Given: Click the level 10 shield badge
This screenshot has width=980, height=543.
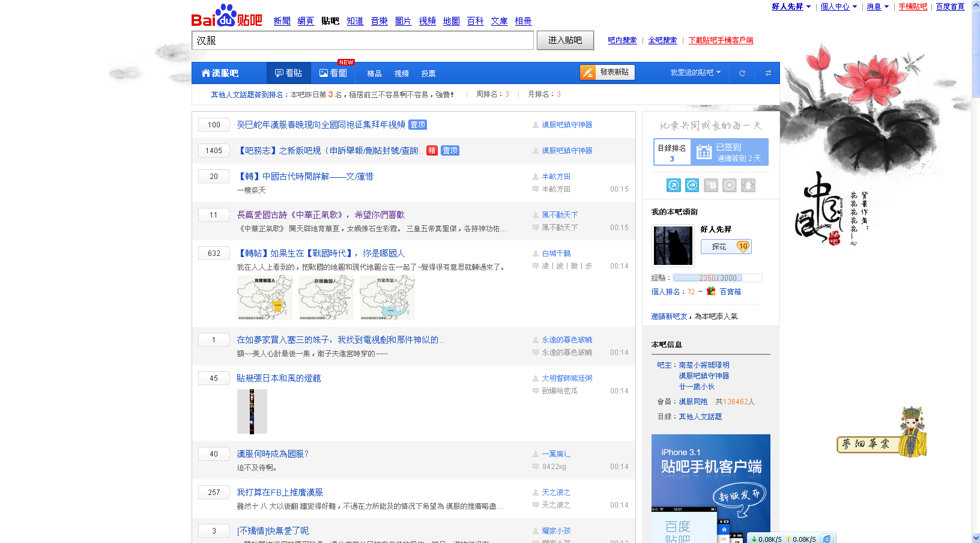Looking at the screenshot, I should click(743, 246).
